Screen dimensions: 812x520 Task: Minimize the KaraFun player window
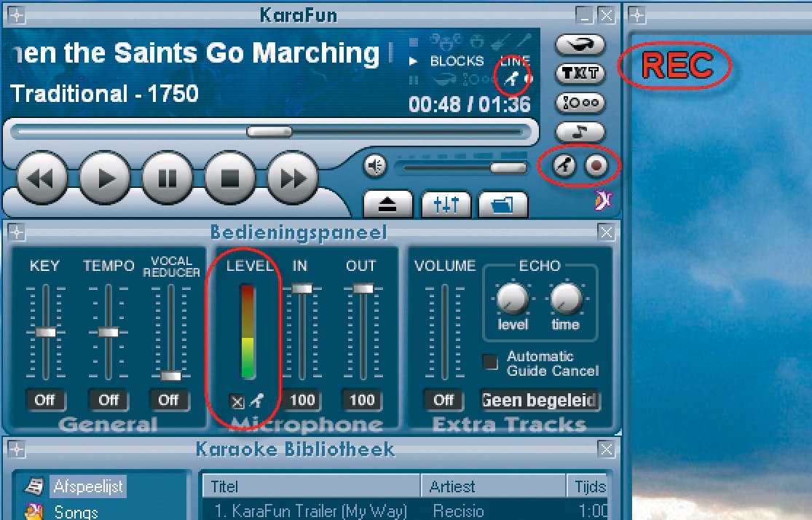tap(585, 15)
